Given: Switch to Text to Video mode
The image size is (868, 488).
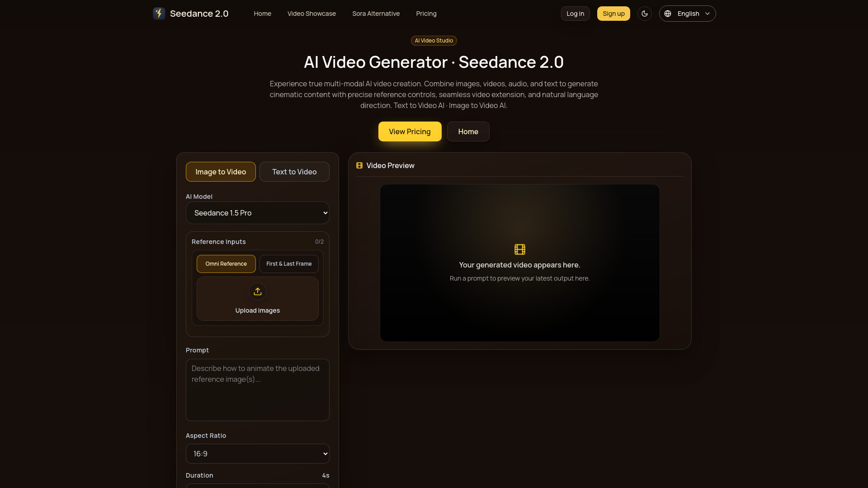Looking at the screenshot, I should (x=294, y=172).
